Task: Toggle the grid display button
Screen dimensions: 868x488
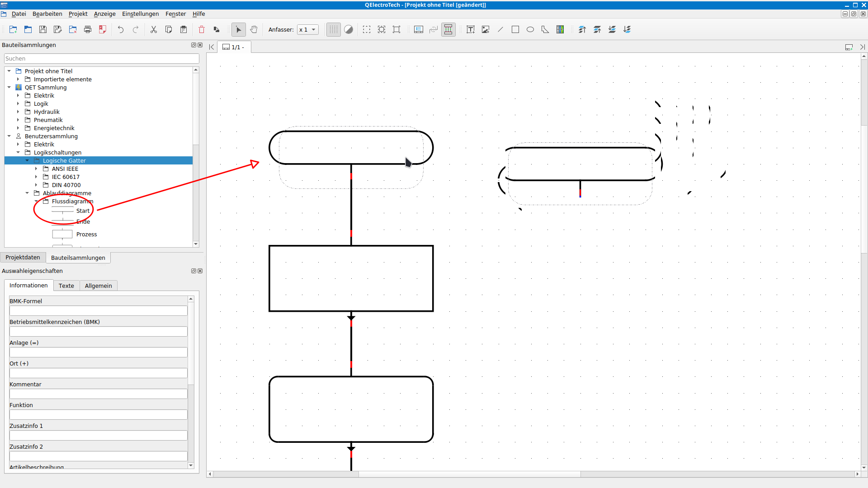Action: point(334,29)
